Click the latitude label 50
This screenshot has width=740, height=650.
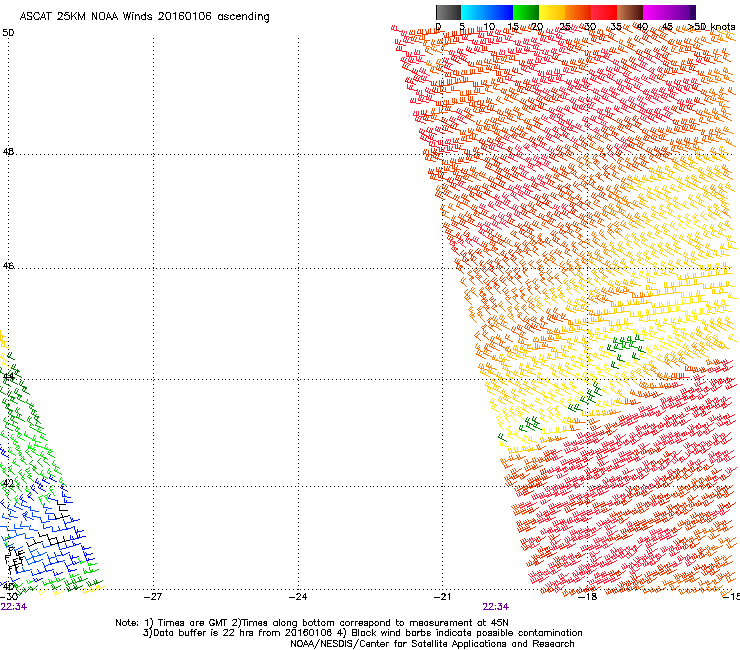[x=8, y=33]
